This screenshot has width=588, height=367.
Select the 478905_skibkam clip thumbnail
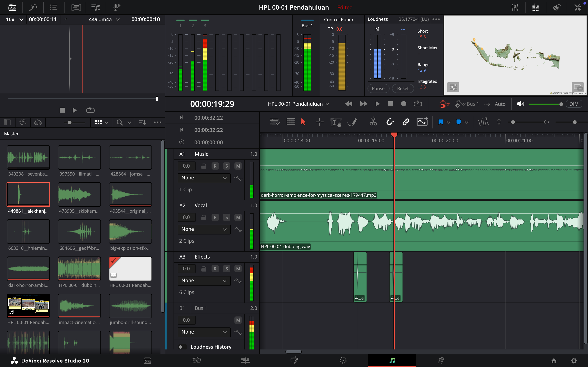click(79, 195)
